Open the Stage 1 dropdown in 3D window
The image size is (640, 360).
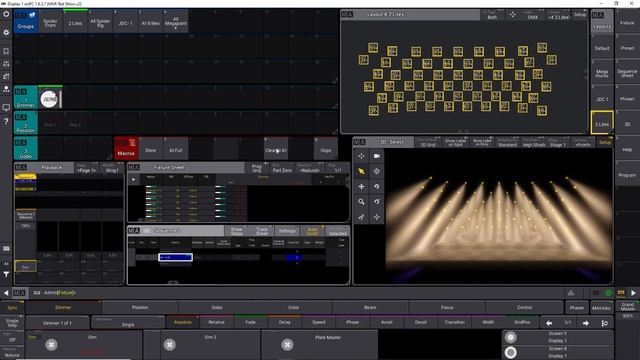558,142
